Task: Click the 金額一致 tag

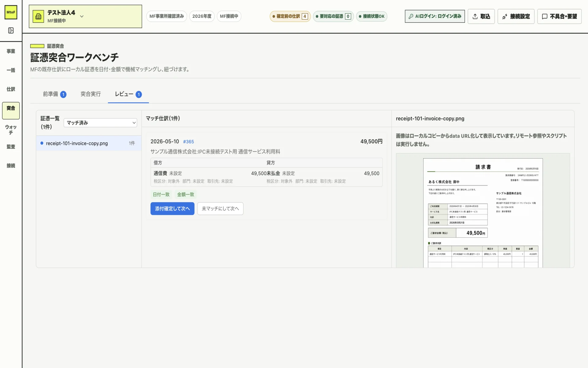Action: pyautogui.click(x=186, y=194)
